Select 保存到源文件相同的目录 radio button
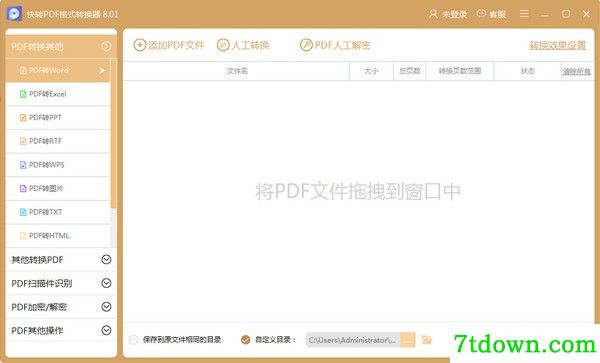Image resolution: width=600 pixels, height=363 pixels. point(134,340)
